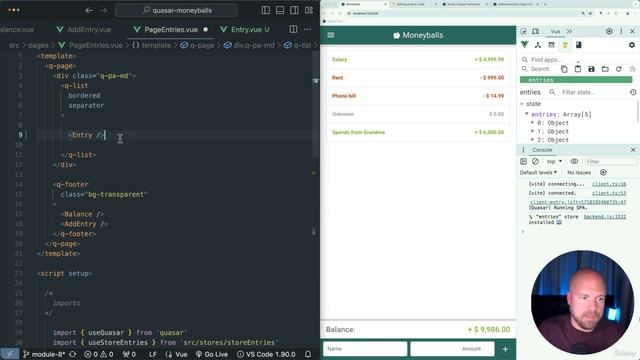Toggle the secondary sidebar layout icon
Viewport: 640px width, 360px height.
click(x=294, y=10)
